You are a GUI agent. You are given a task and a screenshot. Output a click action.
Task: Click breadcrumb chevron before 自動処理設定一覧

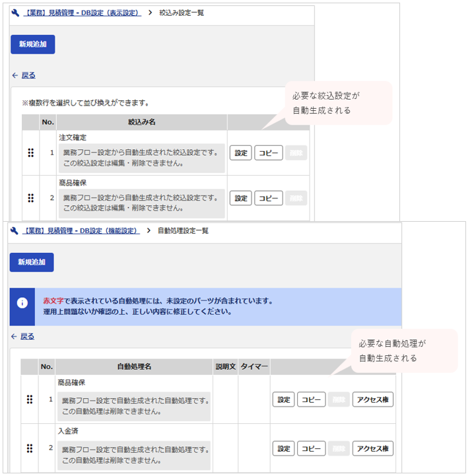click(149, 230)
